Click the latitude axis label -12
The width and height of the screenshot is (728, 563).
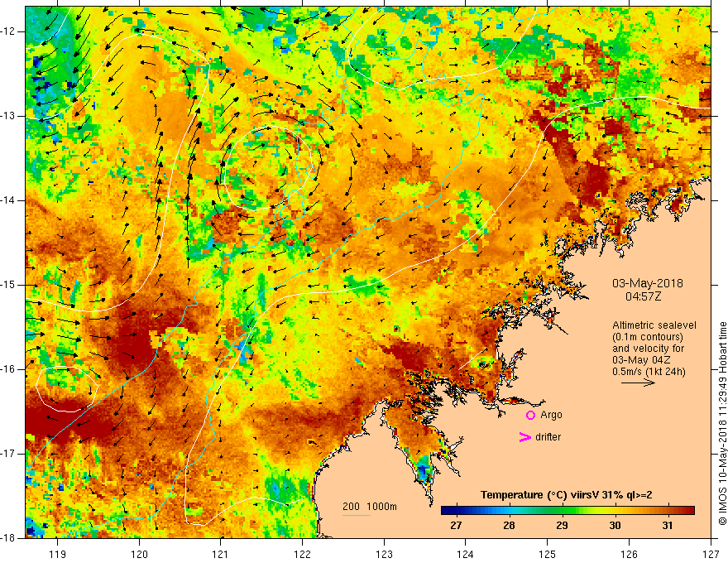coord(9,31)
